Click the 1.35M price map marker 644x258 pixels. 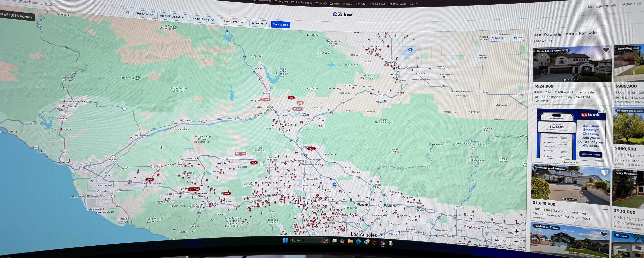click(x=194, y=189)
